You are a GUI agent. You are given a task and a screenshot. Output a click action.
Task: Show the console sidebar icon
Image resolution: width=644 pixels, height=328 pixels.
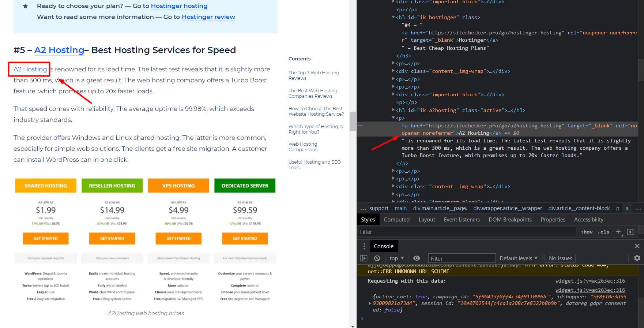tap(364, 258)
